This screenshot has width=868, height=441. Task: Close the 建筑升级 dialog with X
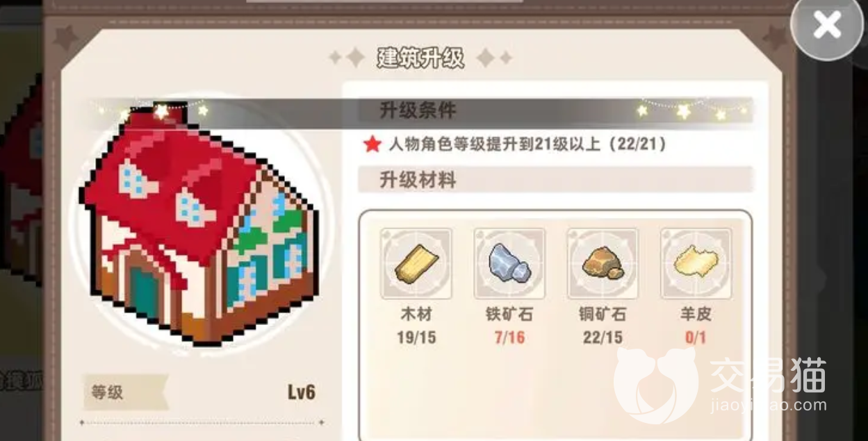tap(827, 26)
